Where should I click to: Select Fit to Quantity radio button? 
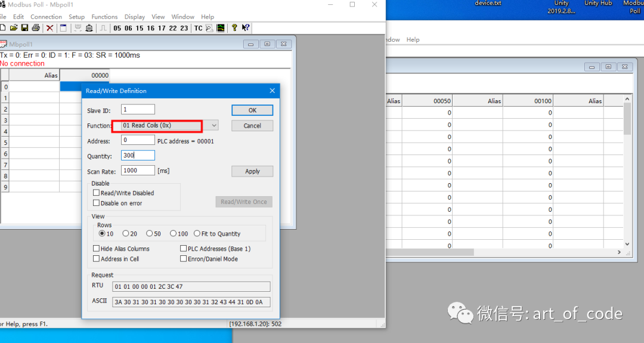197,233
